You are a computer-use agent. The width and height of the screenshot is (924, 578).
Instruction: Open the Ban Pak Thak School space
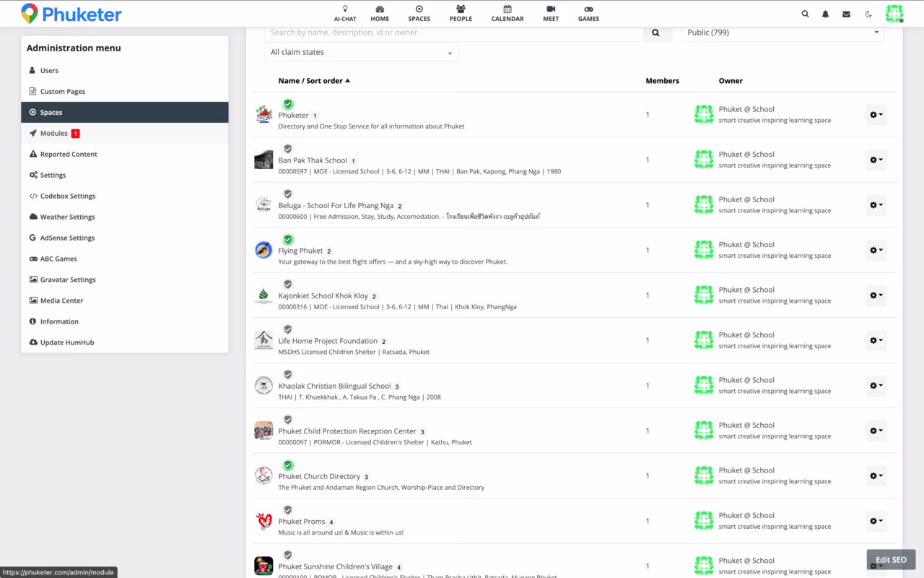point(313,160)
